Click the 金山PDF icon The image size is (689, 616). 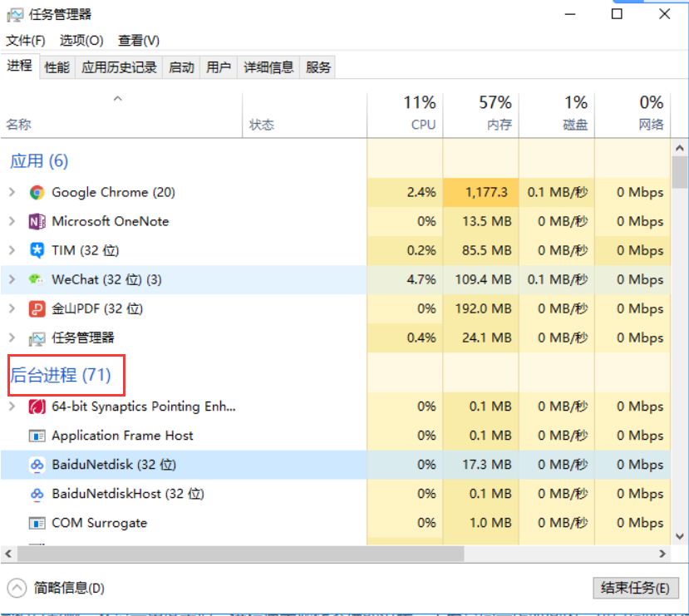(37, 308)
